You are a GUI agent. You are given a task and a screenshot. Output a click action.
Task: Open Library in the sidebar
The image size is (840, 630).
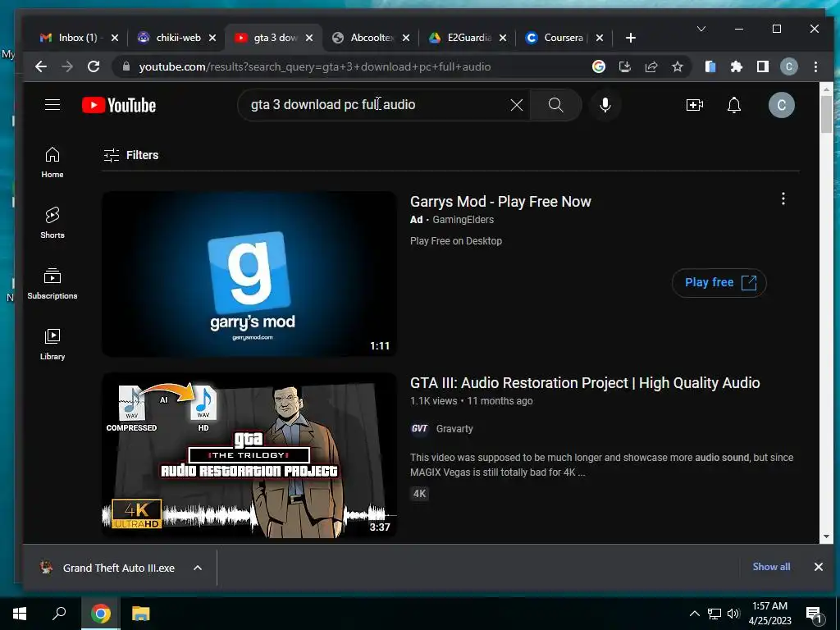click(52, 345)
